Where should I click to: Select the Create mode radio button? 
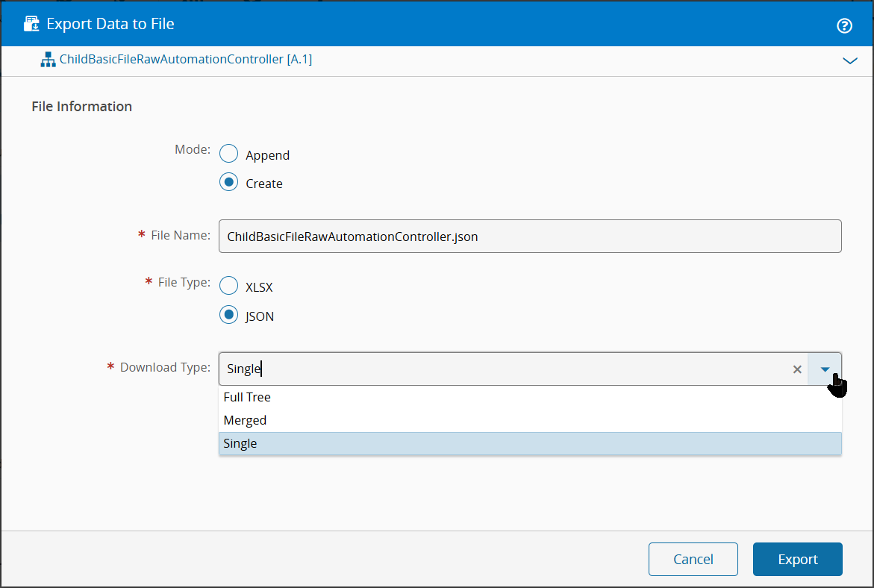[228, 183]
